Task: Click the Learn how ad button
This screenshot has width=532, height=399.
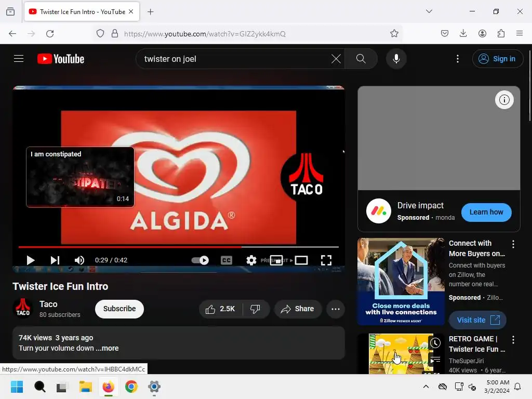Action: coord(486,212)
